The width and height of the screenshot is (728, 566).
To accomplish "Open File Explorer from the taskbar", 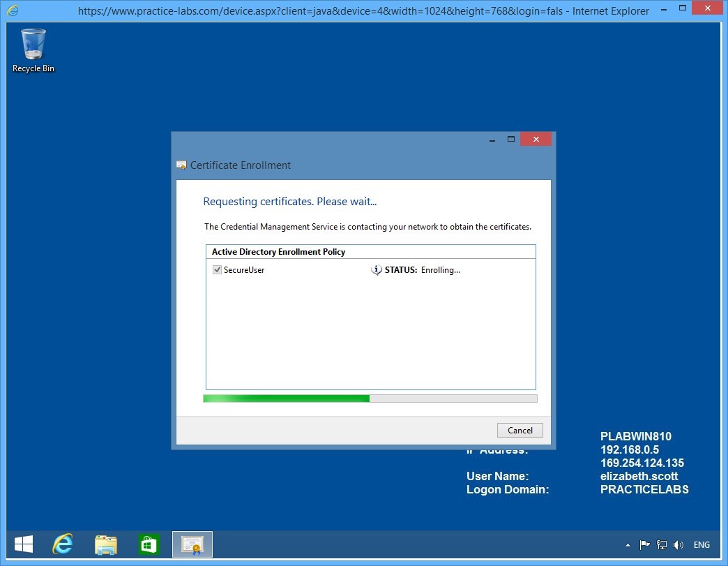I will [x=105, y=544].
